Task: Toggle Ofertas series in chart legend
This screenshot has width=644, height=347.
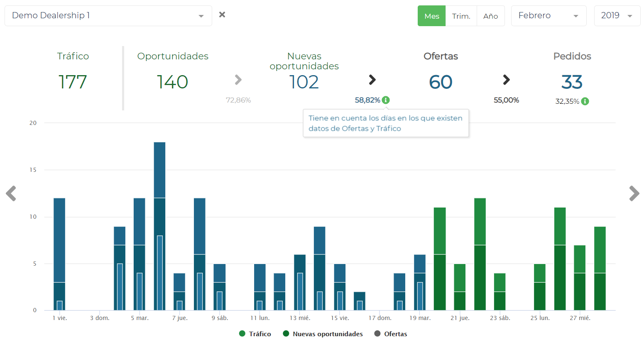Action: [390, 334]
